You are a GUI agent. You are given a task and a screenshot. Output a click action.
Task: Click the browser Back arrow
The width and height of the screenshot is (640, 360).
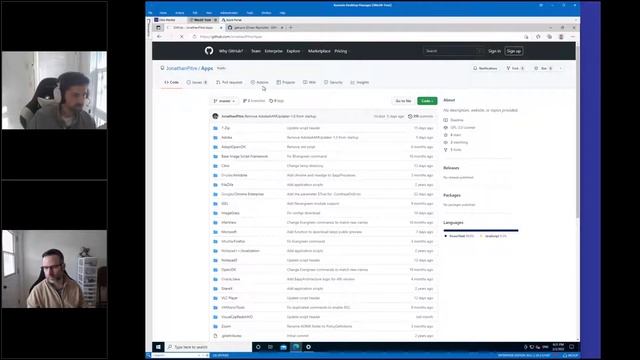point(159,37)
